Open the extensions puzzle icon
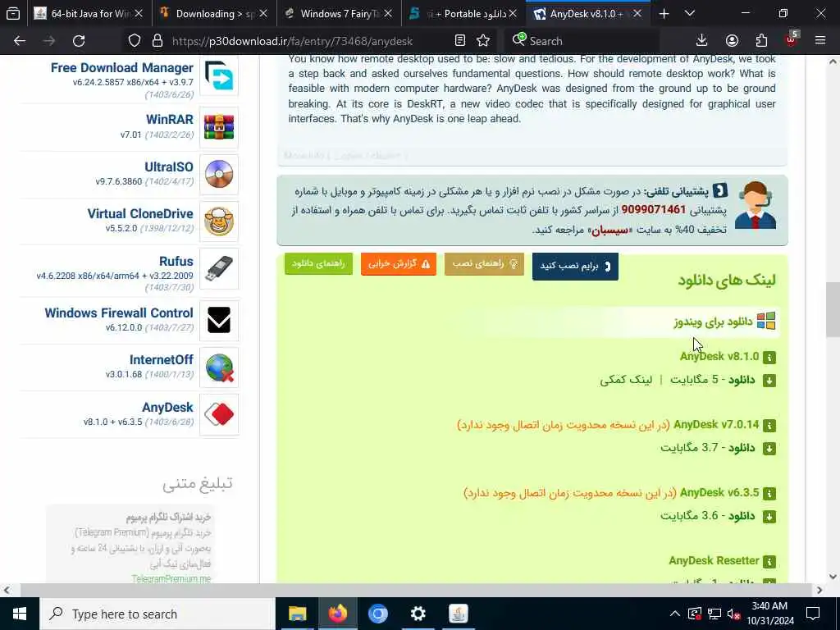Screen dimensions: 840x630 (761, 41)
